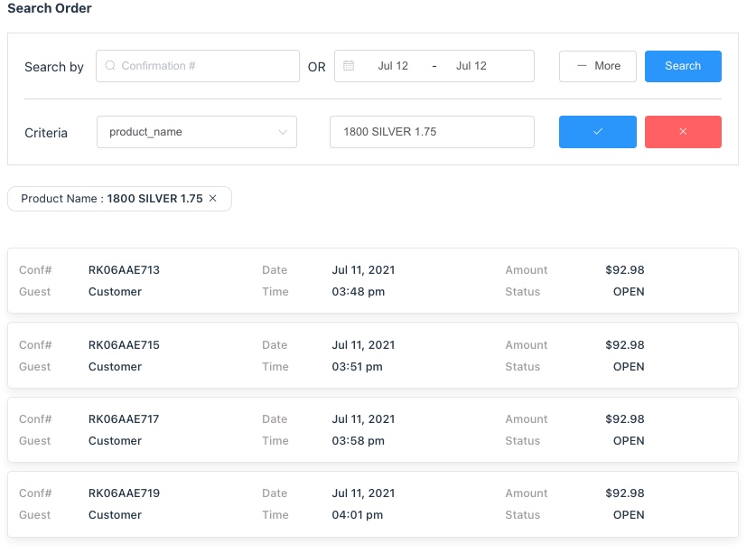
Task: Select the start date Jul 12
Action: point(393,66)
